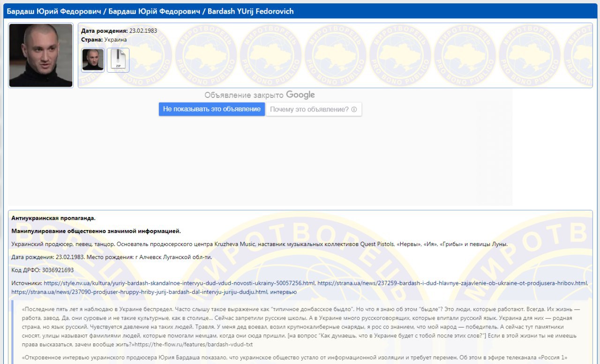The width and height of the screenshot is (600, 364).
Task: Select the text 'Страна: Украина'
Action: 104,40
